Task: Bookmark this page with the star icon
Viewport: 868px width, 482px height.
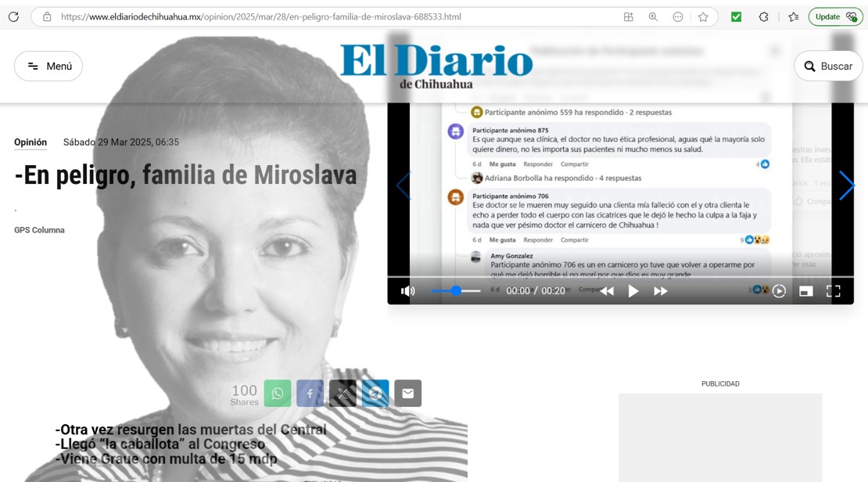Action: point(703,16)
